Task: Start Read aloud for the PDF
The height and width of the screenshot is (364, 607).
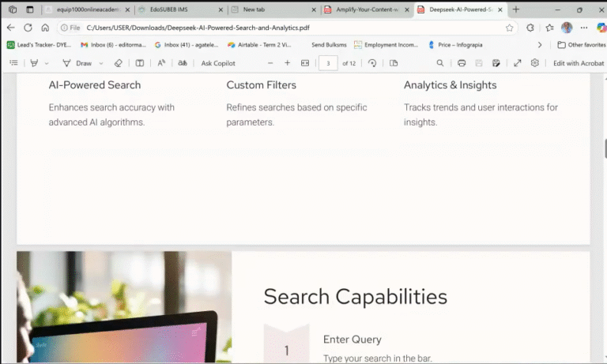Action: pos(161,62)
